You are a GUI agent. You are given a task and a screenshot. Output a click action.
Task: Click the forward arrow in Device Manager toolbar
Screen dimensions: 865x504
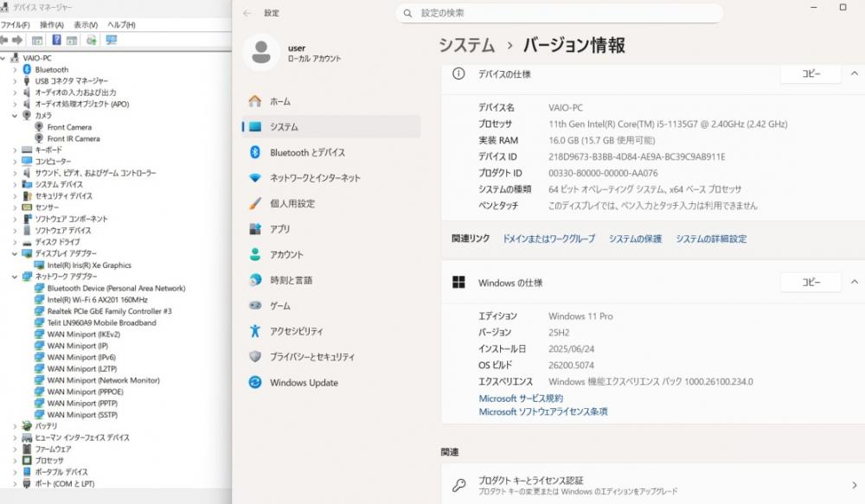pyautogui.click(x=17, y=41)
